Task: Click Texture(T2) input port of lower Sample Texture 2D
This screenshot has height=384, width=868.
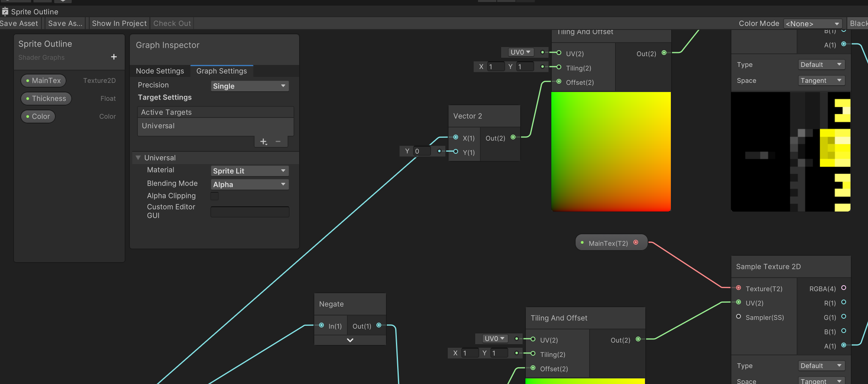Action: click(739, 288)
